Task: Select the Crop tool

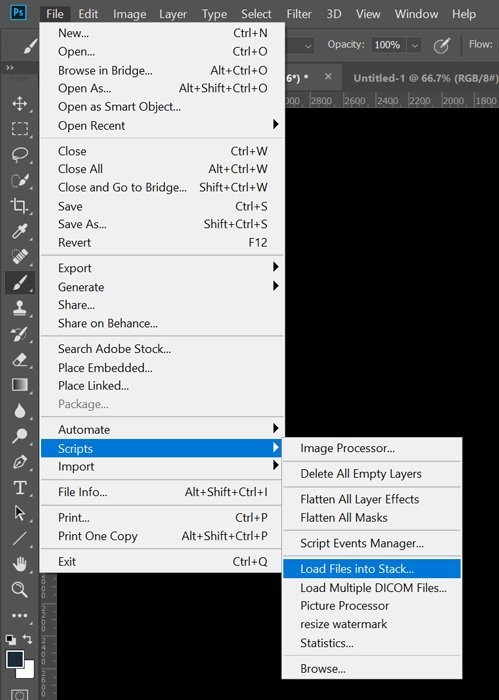Action: tap(19, 205)
